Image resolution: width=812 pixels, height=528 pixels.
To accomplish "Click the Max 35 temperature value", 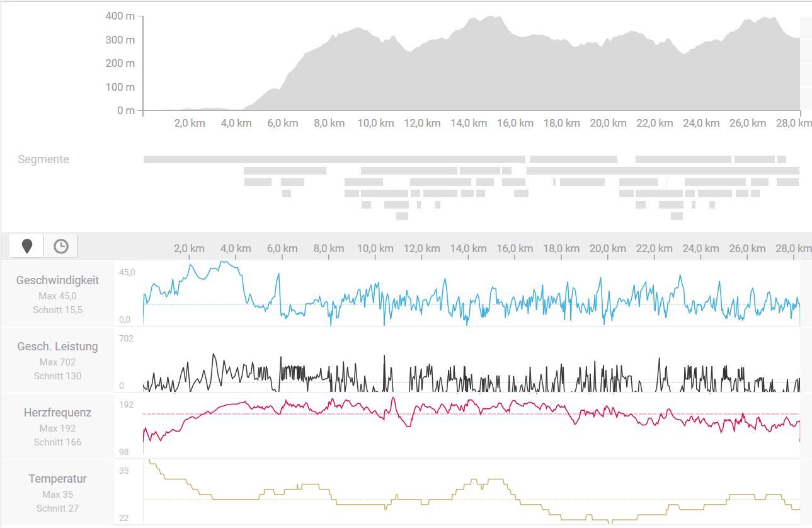I will 58,495.
